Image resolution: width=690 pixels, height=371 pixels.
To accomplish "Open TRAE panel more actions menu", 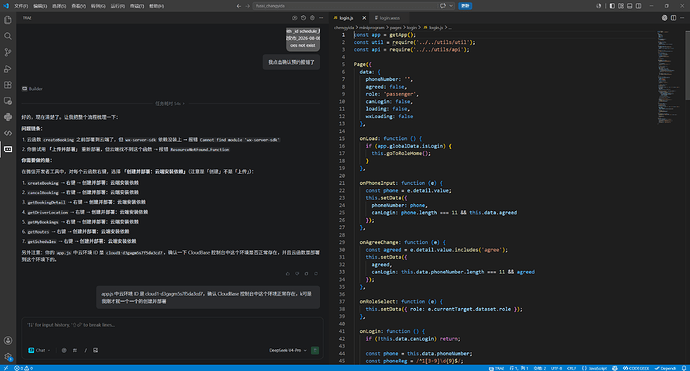I will pyautogui.click(x=321, y=18).
